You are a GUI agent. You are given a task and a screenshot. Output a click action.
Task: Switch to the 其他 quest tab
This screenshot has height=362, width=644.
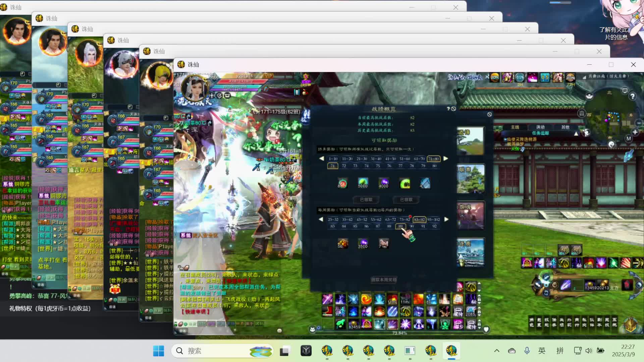pos(566,127)
